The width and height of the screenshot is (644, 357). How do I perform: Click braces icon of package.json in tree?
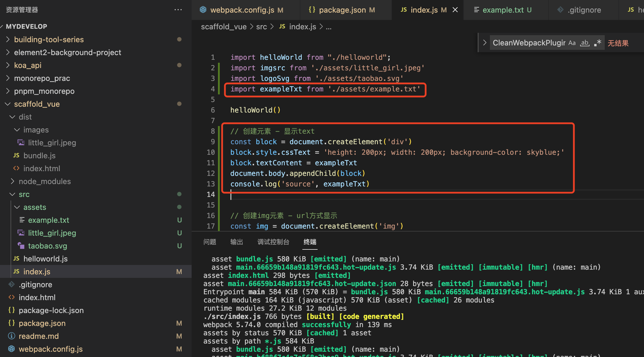(x=12, y=323)
